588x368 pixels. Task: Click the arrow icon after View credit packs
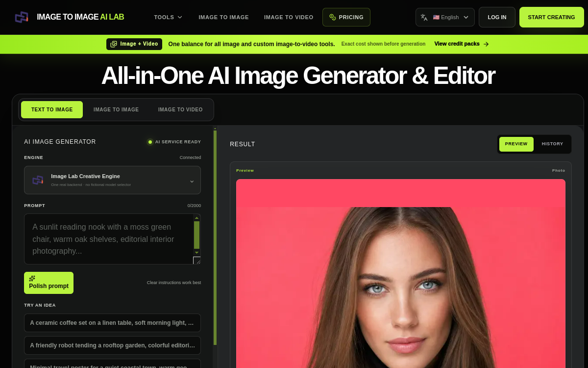tap(486, 44)
